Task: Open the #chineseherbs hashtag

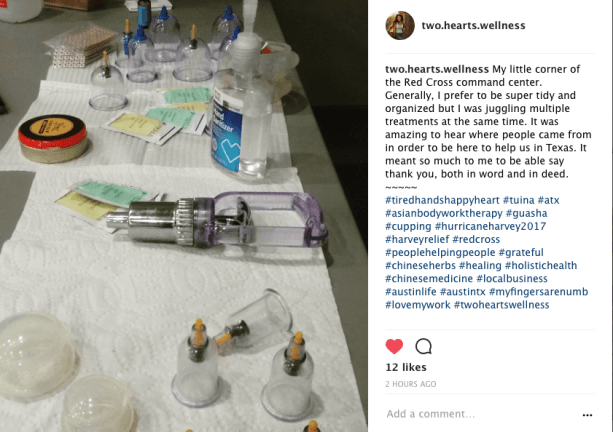Action: 420,265
